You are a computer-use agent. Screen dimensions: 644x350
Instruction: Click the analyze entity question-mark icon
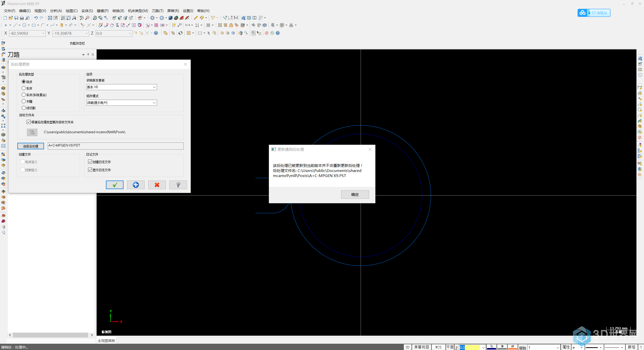point(225,18)
